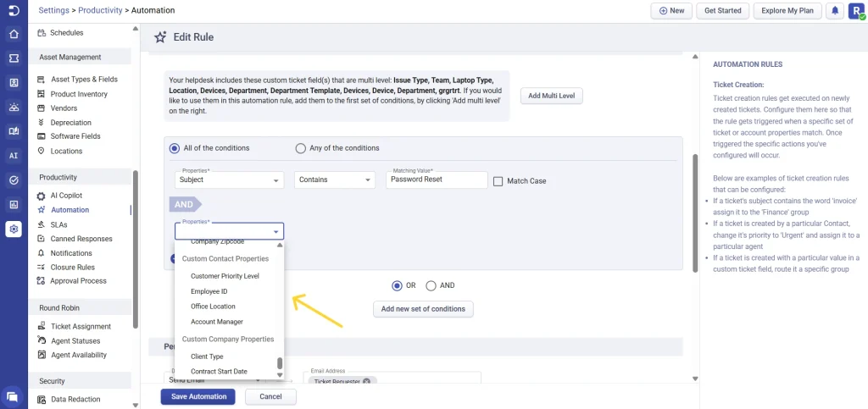Viewport: 868px width, 409px height.
Task: Open Agent Availability in sidebar
Action: click(79, 355)
